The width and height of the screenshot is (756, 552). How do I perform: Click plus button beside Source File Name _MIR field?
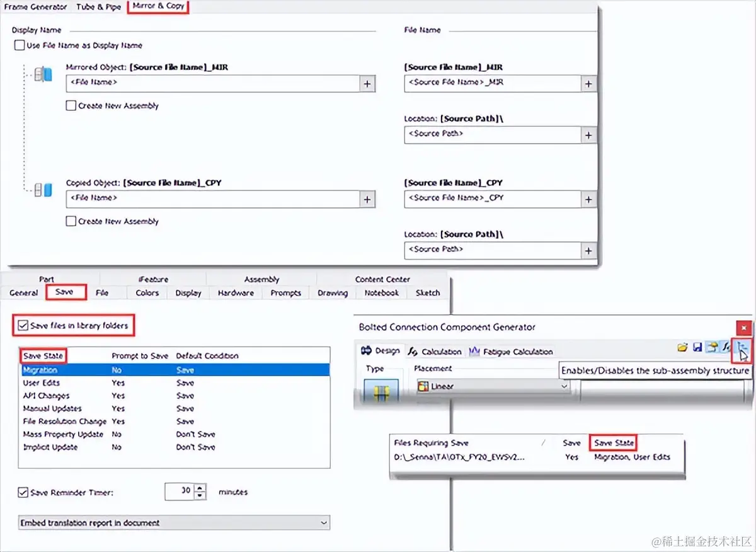click(588, 83)
